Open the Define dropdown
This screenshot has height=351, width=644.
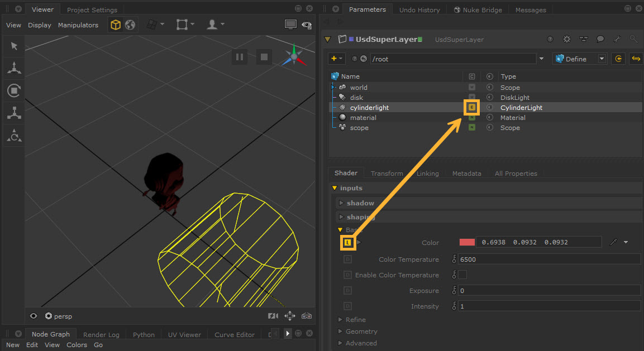(579, 59)
